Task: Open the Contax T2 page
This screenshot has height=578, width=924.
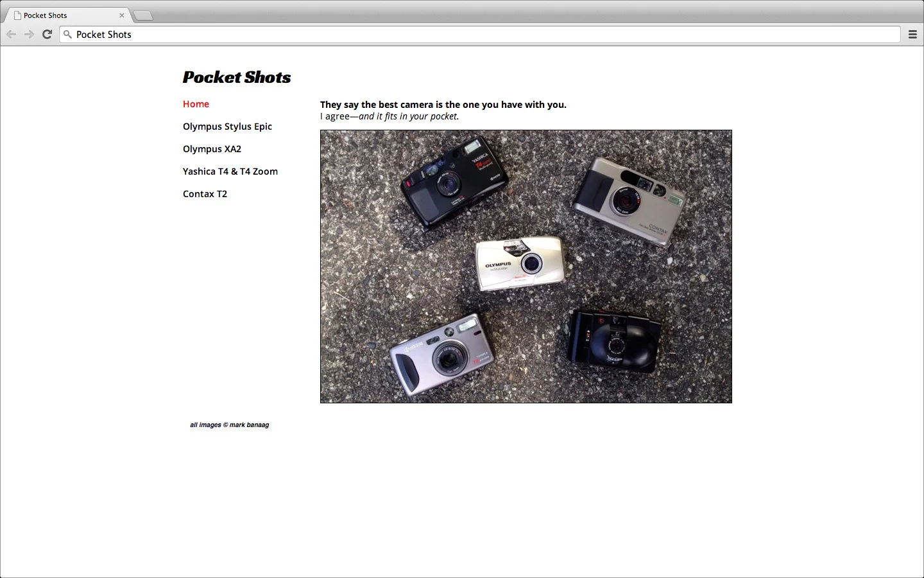Action: [205, 194]
